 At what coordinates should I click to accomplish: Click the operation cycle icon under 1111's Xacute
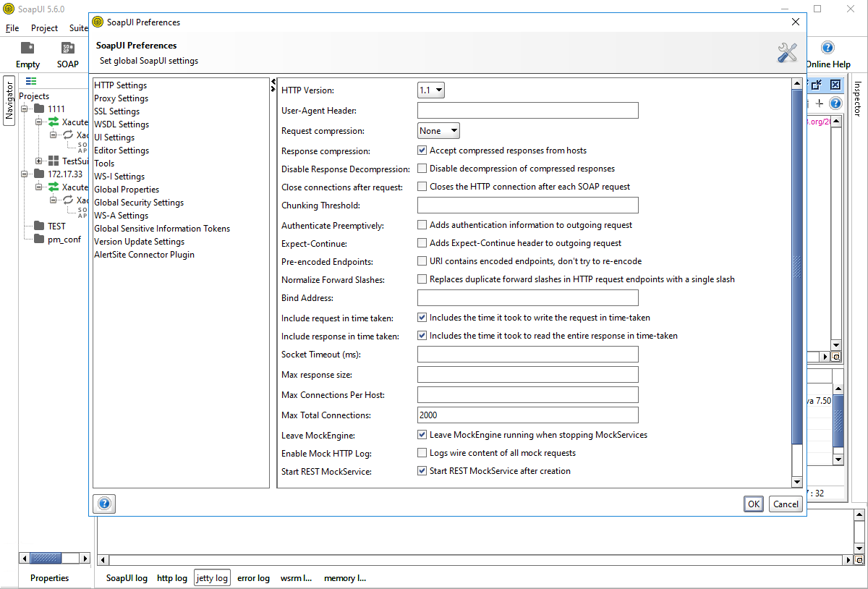click(x=68, y=135)
